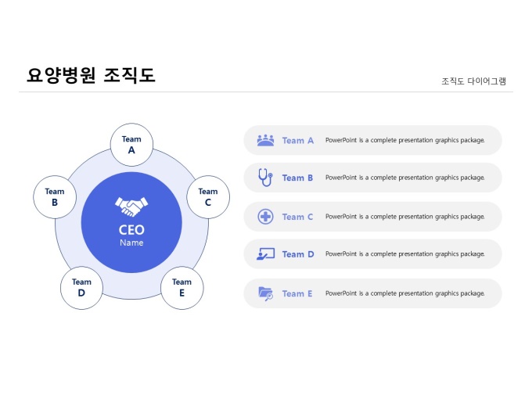Click the CEO text in the center circle
Image resolution: width=532 pixels, height=399 pixels.
point(131,230)
